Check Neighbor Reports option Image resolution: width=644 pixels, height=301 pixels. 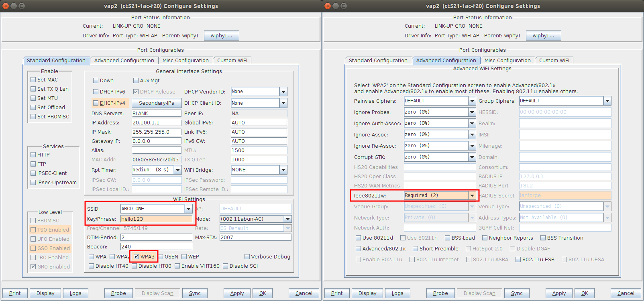(485, 238)
